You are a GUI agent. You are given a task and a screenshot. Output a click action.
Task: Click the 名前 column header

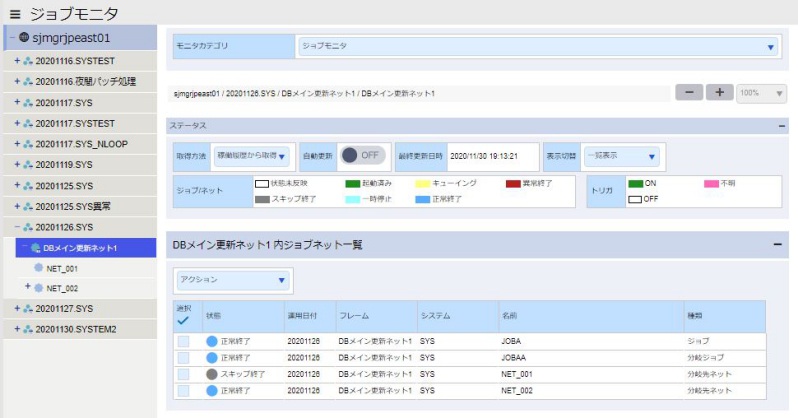tap(591, 316)
